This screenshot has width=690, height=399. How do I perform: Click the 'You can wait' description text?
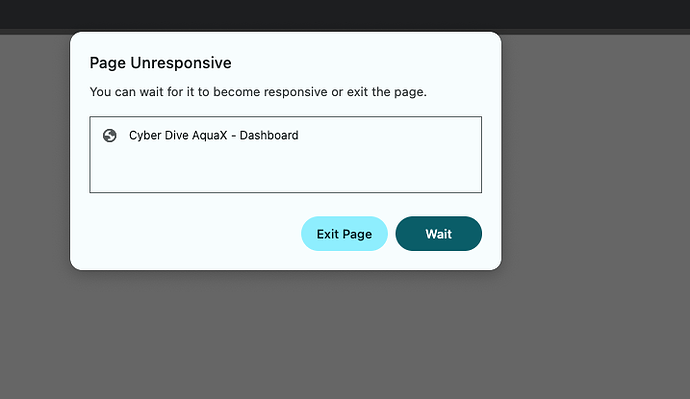pos(258,92)
